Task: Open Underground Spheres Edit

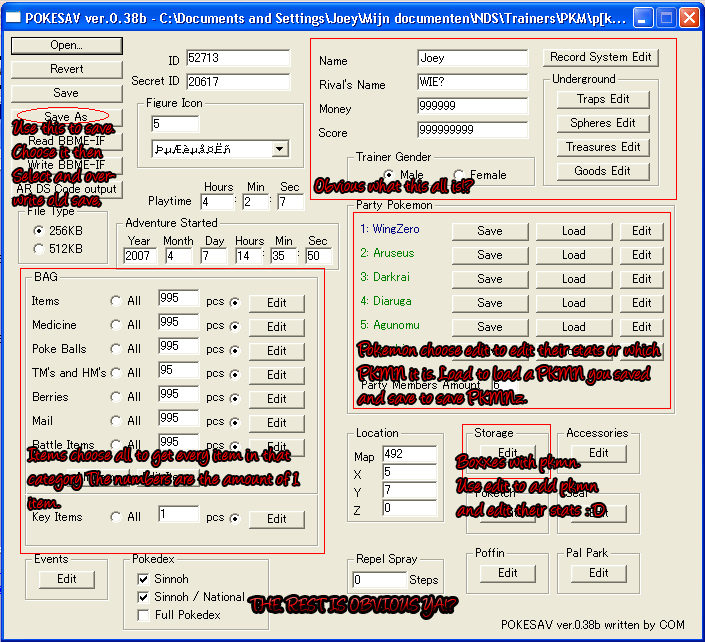Action: click(x=603, y=123)
